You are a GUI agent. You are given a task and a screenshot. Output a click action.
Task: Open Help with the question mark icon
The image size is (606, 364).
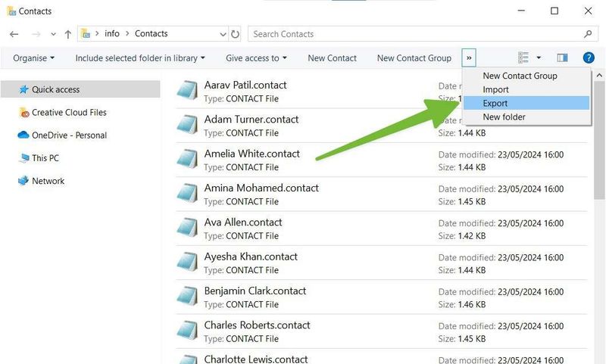click(x=589, y=58)
